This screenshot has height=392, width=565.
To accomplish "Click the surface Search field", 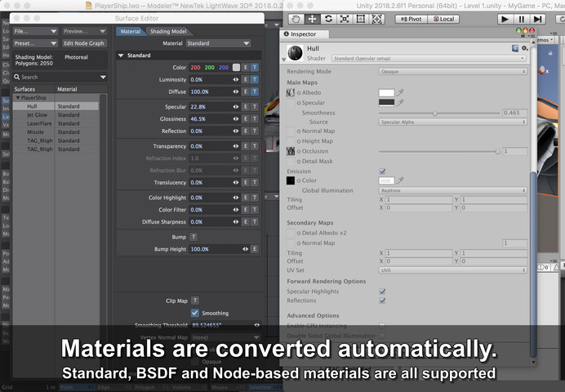I will [x=60, y=77].
